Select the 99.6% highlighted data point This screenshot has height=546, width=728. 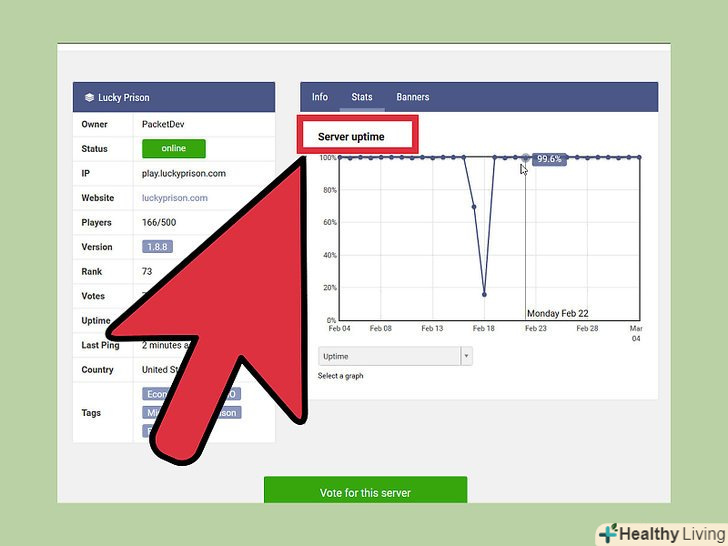pyautogui.click(x=525, y=158)
